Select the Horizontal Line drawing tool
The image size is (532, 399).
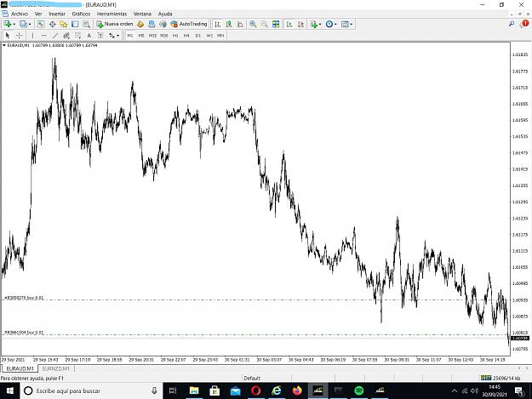click(43, 35)
